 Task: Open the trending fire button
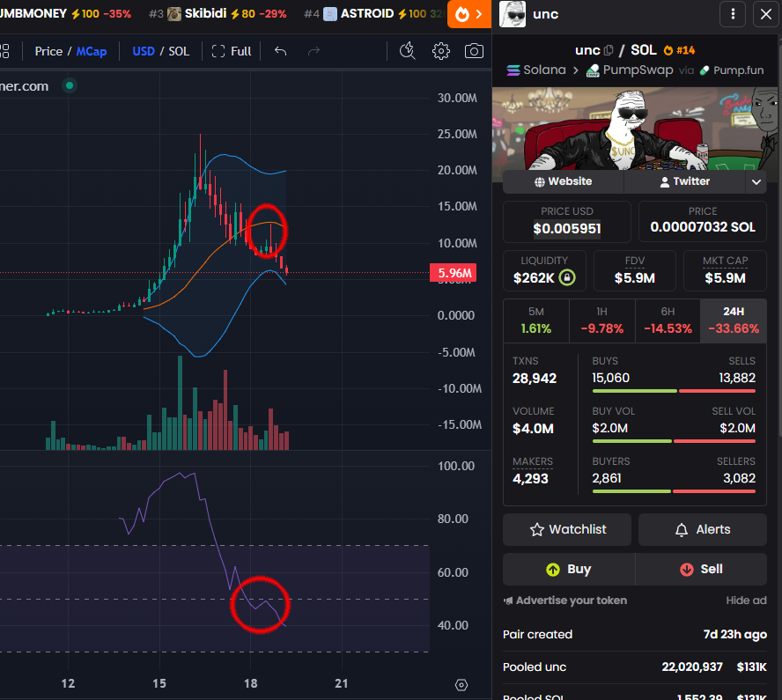click(468, 14)
